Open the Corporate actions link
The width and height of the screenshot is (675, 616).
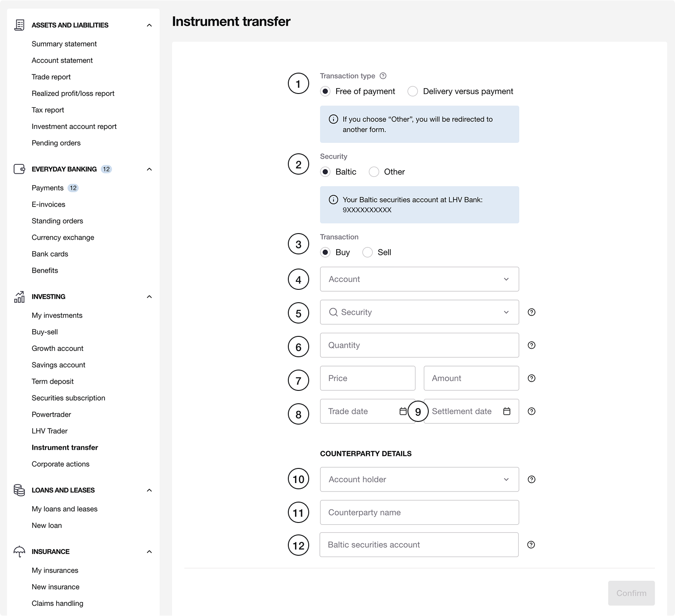coord(61,464)
